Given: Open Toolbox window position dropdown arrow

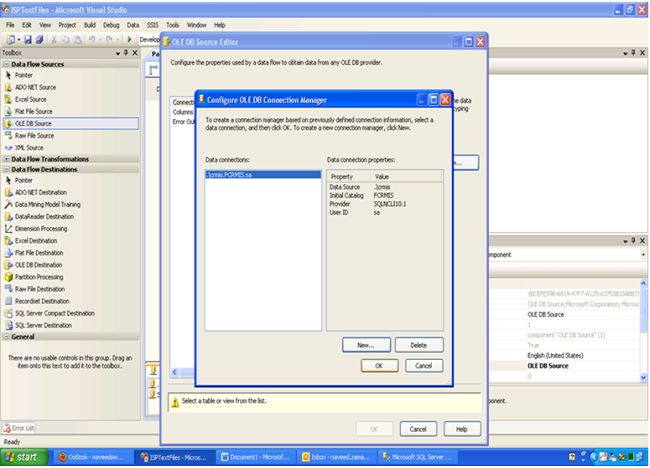Looking at the screenshot, I should 118,53.
